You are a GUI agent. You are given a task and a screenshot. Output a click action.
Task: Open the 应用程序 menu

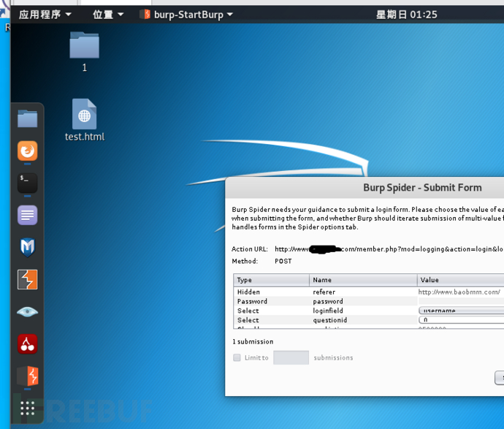pyautogui.click(x=45, y=15)
